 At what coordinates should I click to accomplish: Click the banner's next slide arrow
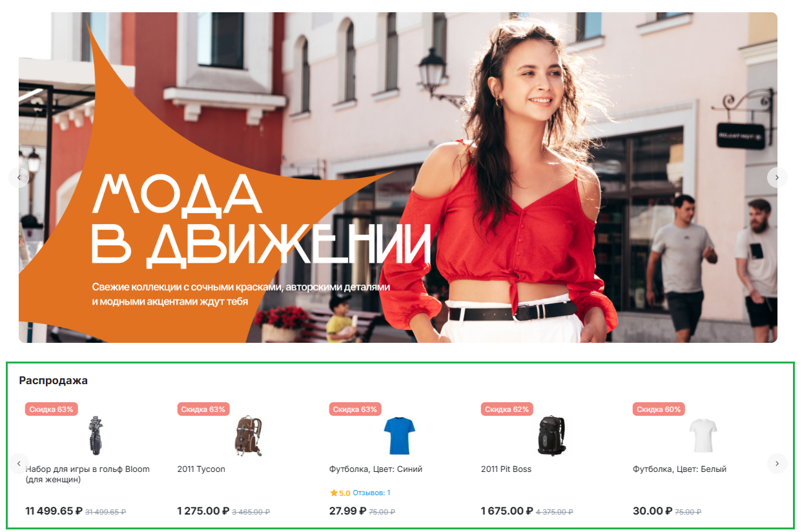[777, 177]
